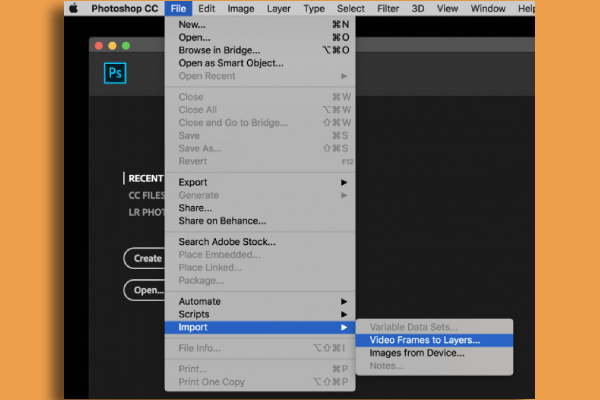Image resolution: width=600 pixels, height=400 pixels.
Task: Click the Apple menu icon
Action: click(73, 8)
